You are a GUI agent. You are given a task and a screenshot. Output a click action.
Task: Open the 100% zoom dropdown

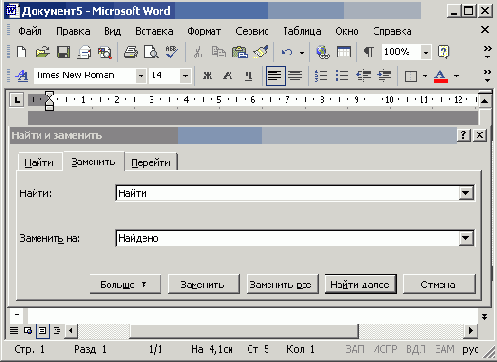426,52
